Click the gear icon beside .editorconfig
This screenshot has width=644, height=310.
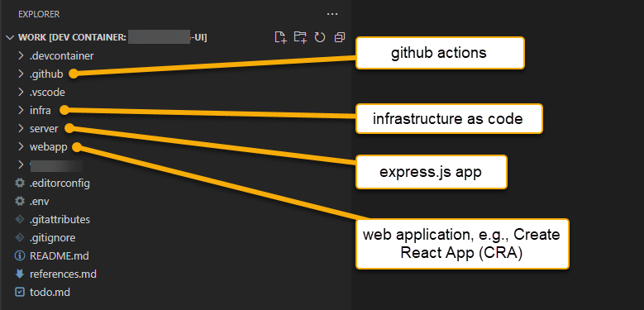click(20, 183)
